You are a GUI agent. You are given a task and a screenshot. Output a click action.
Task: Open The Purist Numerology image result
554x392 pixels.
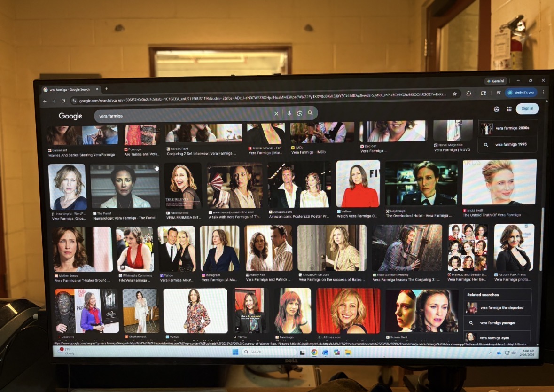click(x=125, y=186)
